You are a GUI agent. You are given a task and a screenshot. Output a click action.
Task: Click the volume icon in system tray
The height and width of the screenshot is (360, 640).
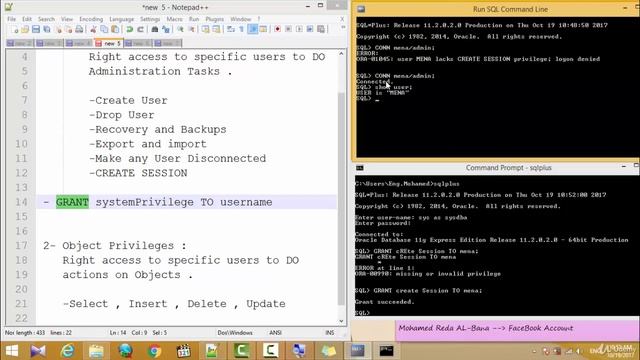tap(578, 351)
